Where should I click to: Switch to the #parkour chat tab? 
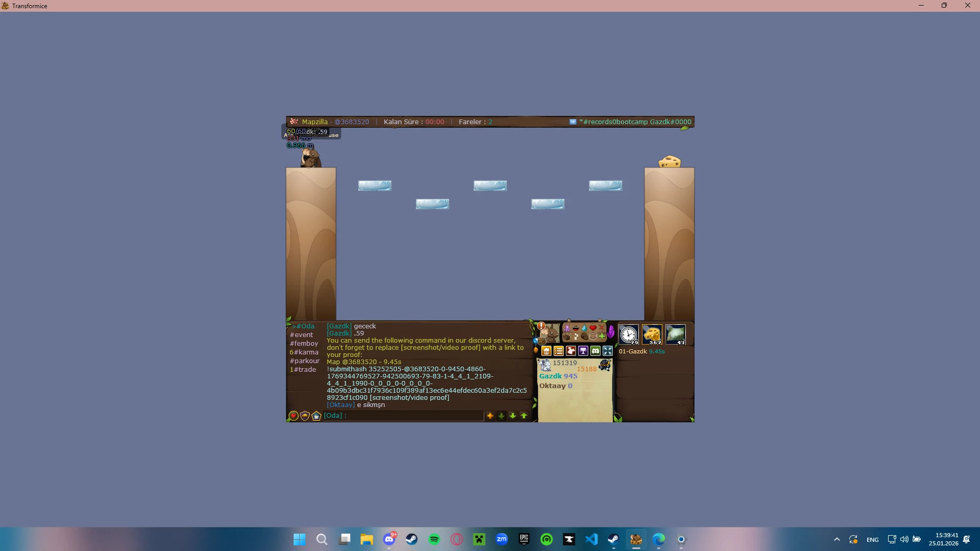pyautogui.click(x=305, y=361)
